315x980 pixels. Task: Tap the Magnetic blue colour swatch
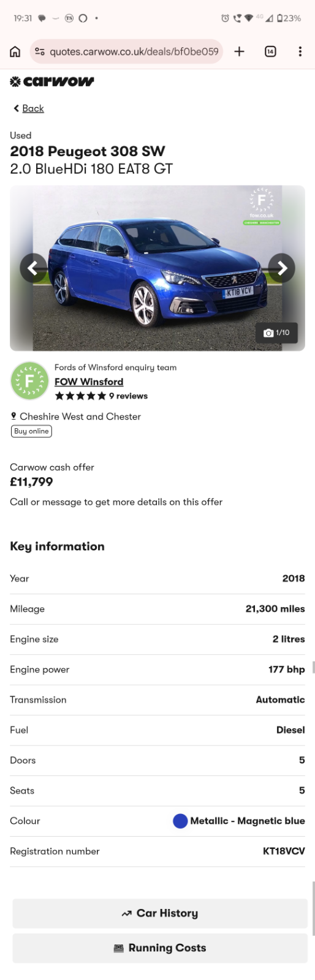coord(180,821)
